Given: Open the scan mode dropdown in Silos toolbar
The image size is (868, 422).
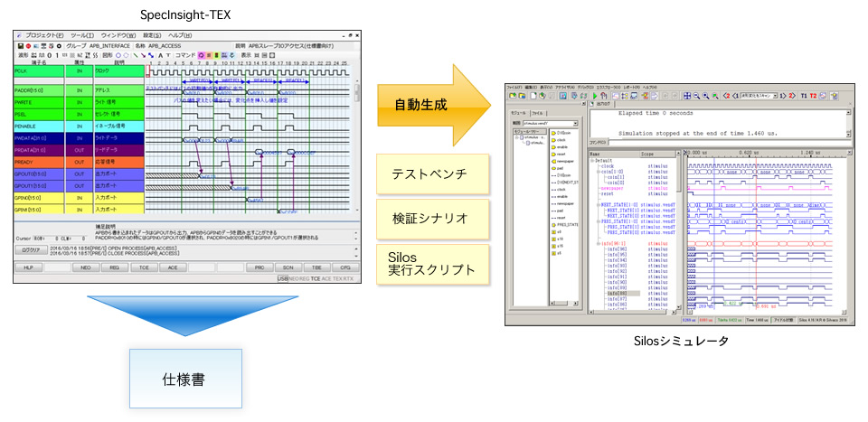Looking at the screenshot, I should pos(775,96).
